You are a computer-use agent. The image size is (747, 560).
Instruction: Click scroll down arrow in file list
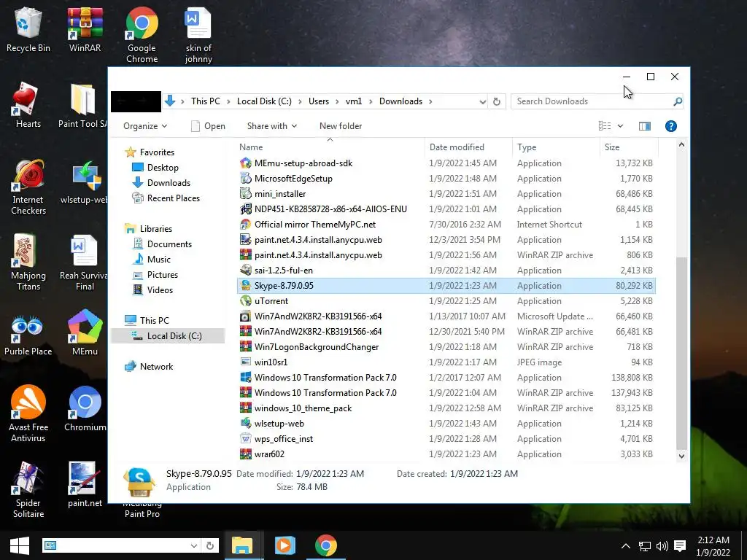tap(682, 456)
